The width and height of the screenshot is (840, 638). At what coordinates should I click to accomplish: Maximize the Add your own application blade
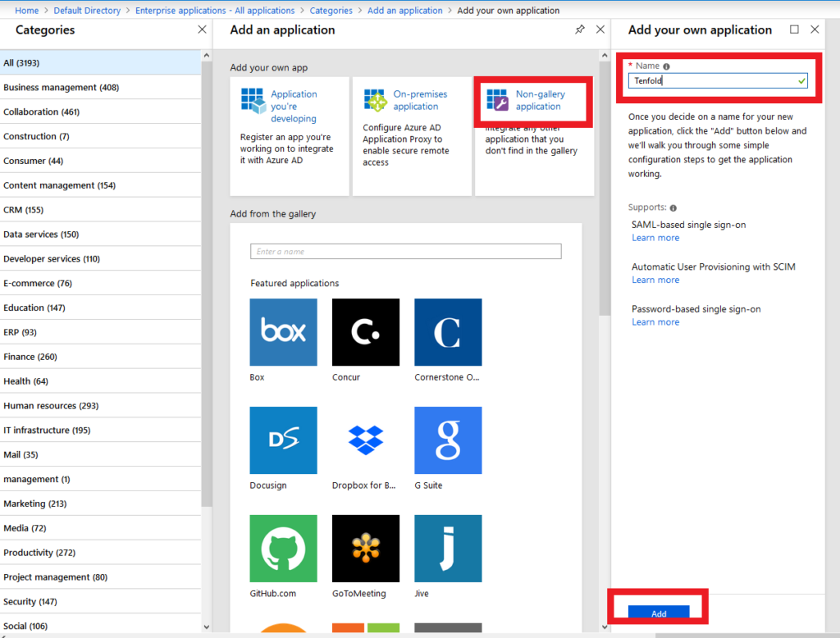click(794, 30)
